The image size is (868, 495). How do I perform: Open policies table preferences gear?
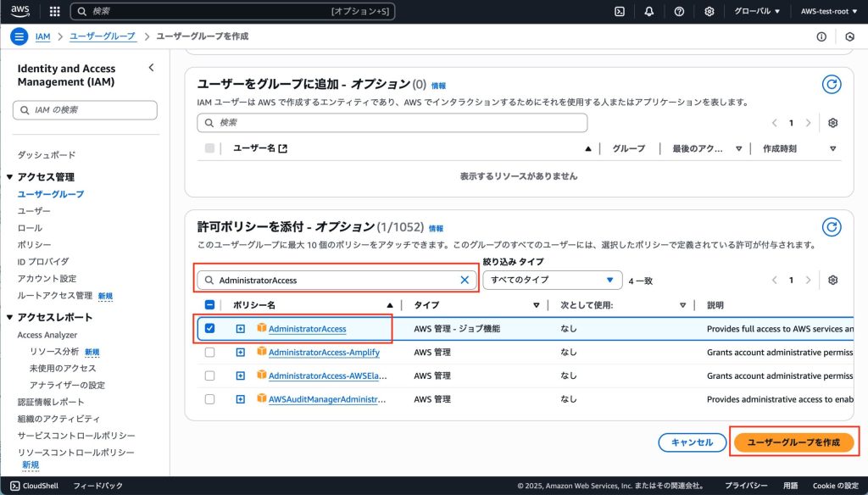[832, 281]
